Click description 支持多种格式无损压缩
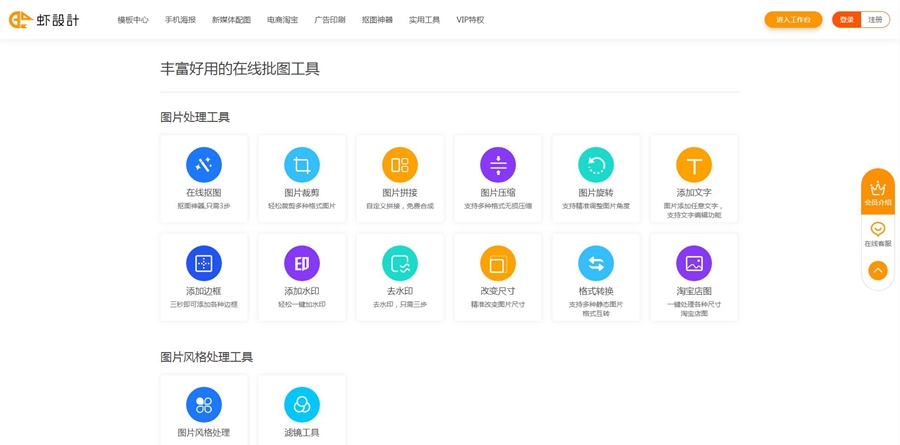The image size is (900, 445). (x=498, y=206)
